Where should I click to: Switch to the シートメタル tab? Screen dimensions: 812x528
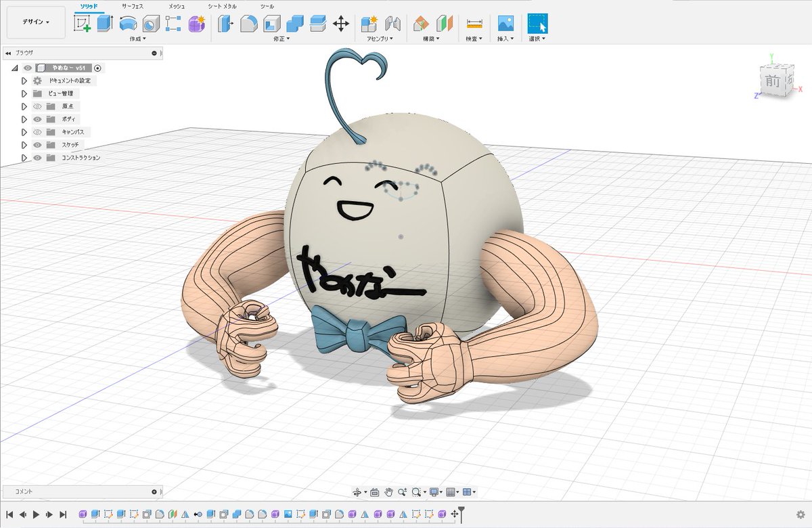point(222,5)
